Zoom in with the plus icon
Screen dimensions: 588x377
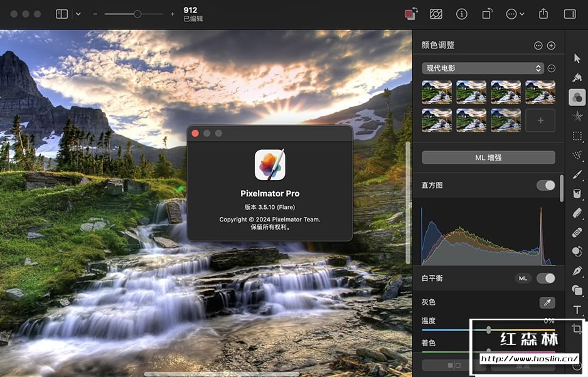(172, 14)
